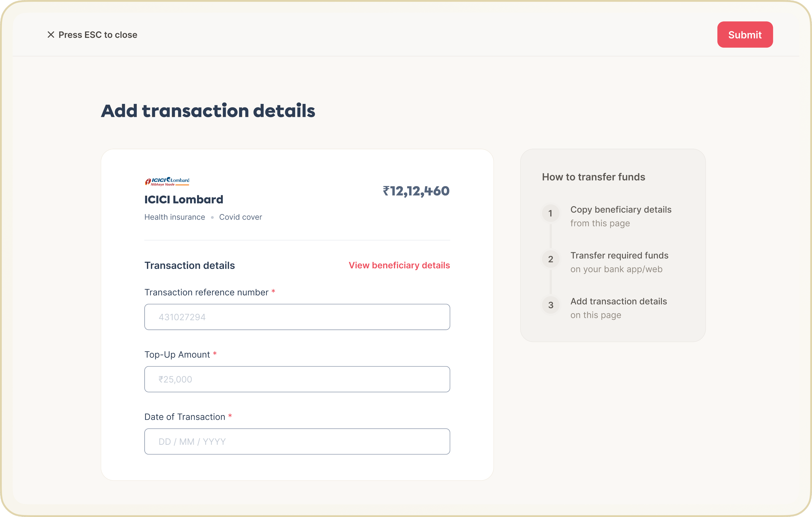Click the 'Add transaction details' step in sidebar
812x517 pixels.
tap(619, 302)
